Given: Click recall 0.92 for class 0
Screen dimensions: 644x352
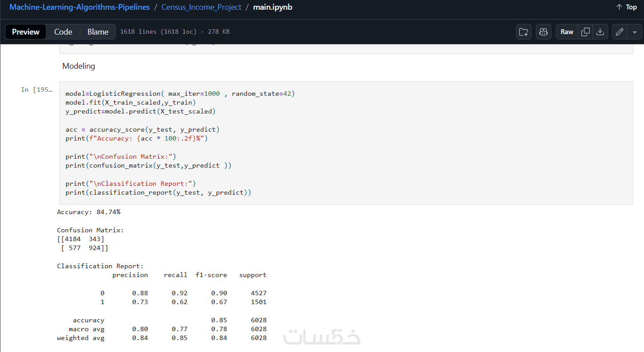Looking at the screenshot, I should point(180,293).
